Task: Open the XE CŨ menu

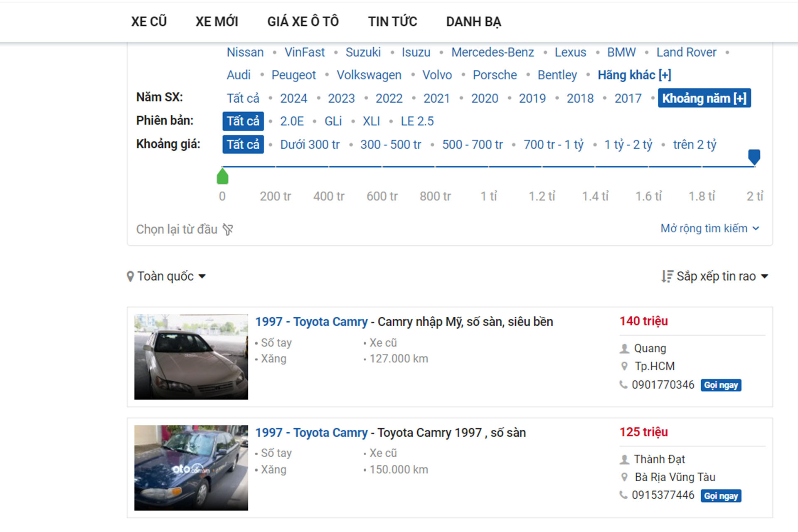Action: click(149, 22)
